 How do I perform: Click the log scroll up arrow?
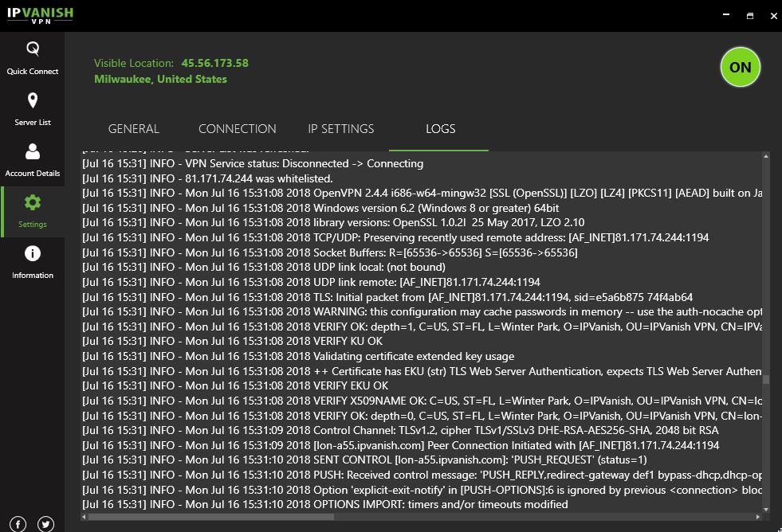766,156
